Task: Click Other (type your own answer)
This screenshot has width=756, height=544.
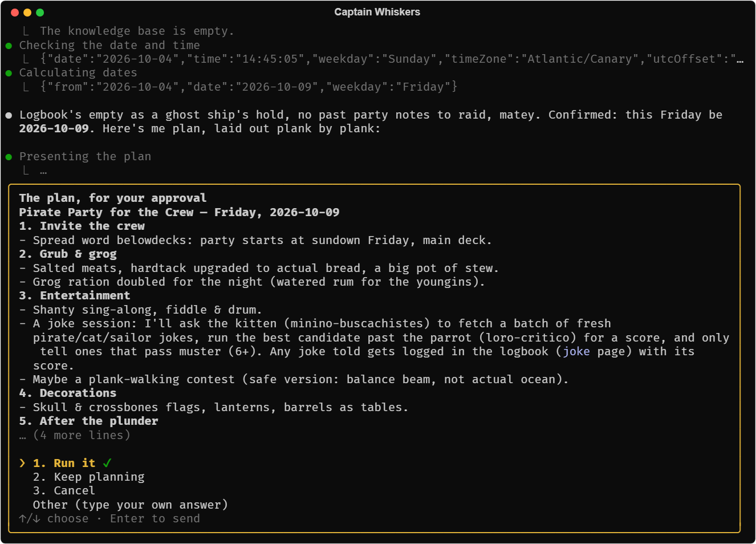Action: (x=131, y=505)
